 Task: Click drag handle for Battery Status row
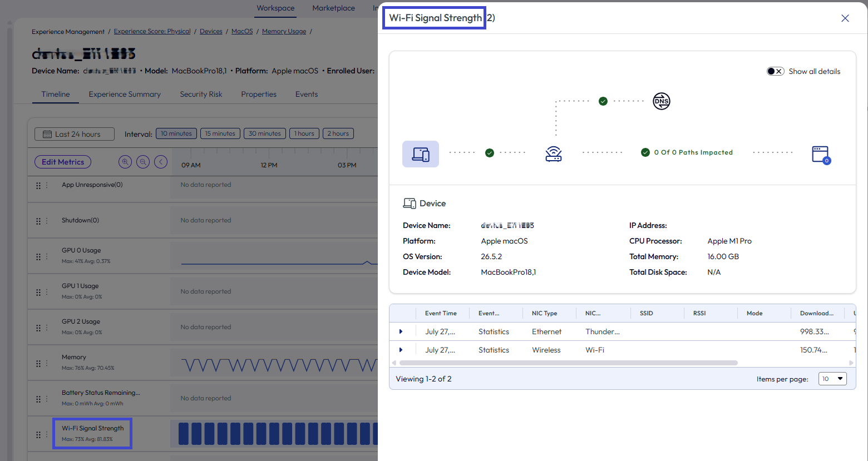click(x=38, y=399)
